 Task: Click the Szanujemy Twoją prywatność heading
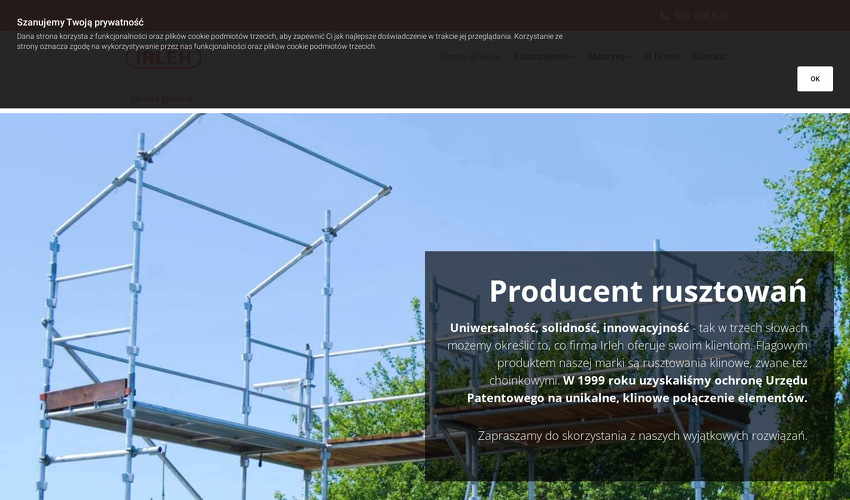click(x=80, y=22)
